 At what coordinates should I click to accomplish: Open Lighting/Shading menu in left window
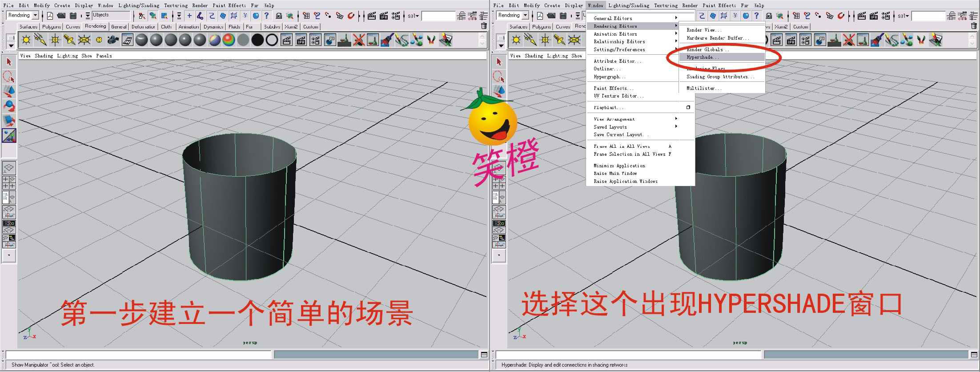[x=139, y=5]
